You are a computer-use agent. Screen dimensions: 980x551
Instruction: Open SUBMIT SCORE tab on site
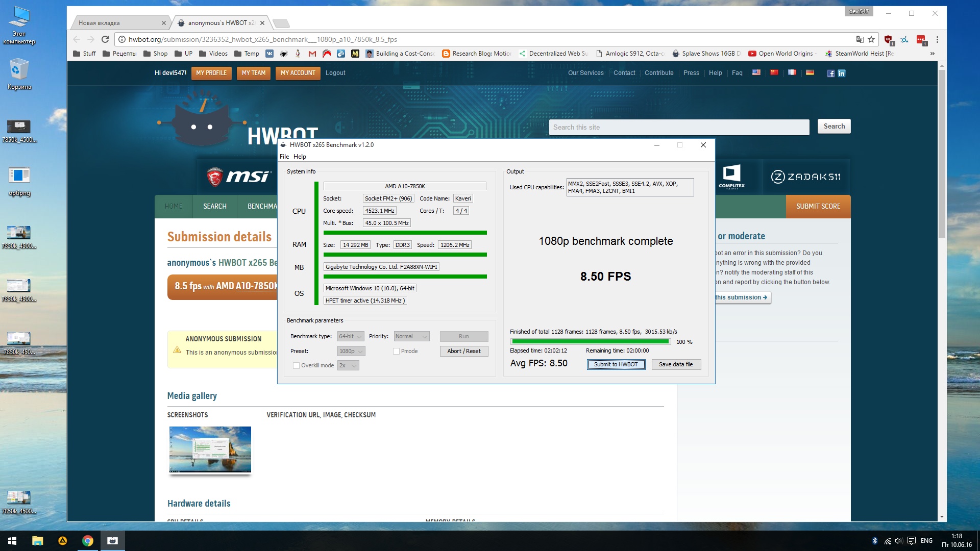pyautogui.click(x=818, y=206)
